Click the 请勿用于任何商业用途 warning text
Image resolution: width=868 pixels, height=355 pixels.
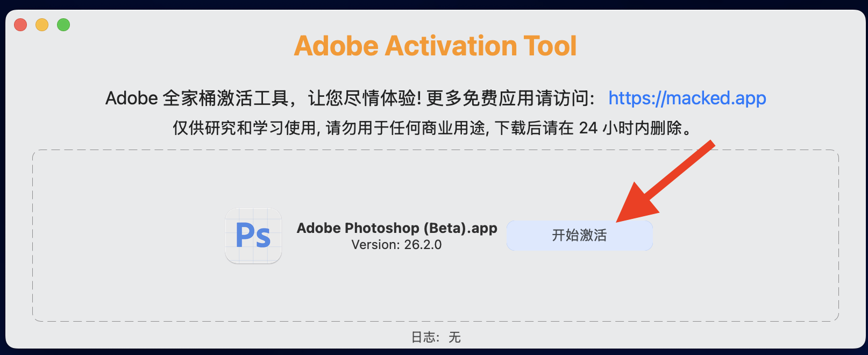tap(407, 128)
